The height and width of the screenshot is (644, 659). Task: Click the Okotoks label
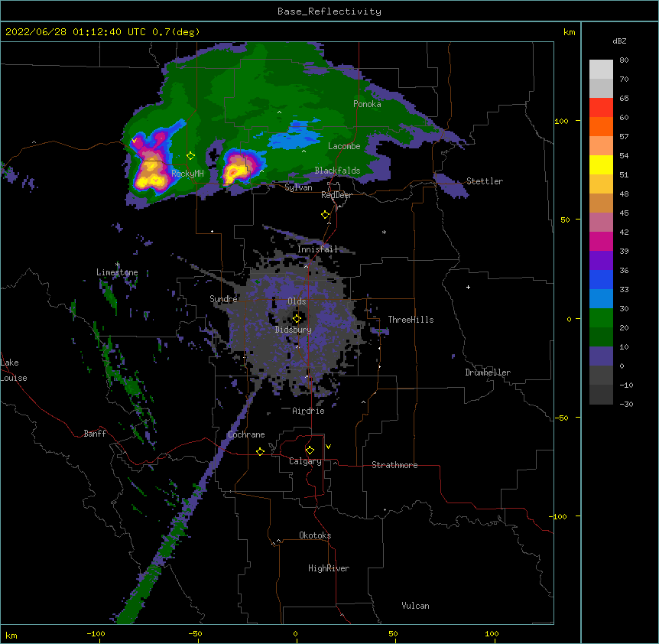tap(315, 535)
